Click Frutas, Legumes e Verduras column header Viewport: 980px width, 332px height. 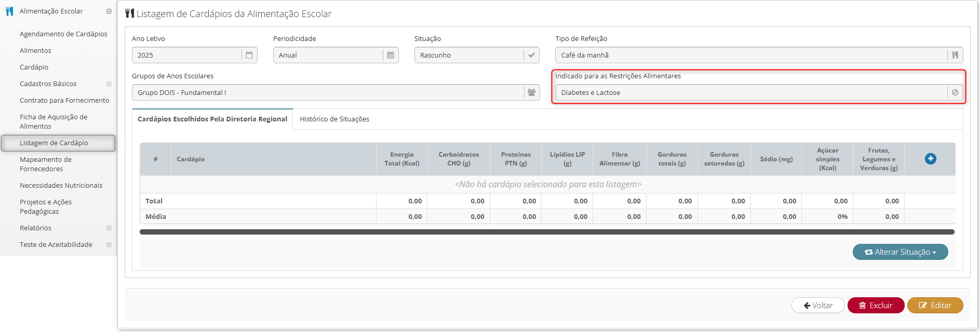(879, 159)
